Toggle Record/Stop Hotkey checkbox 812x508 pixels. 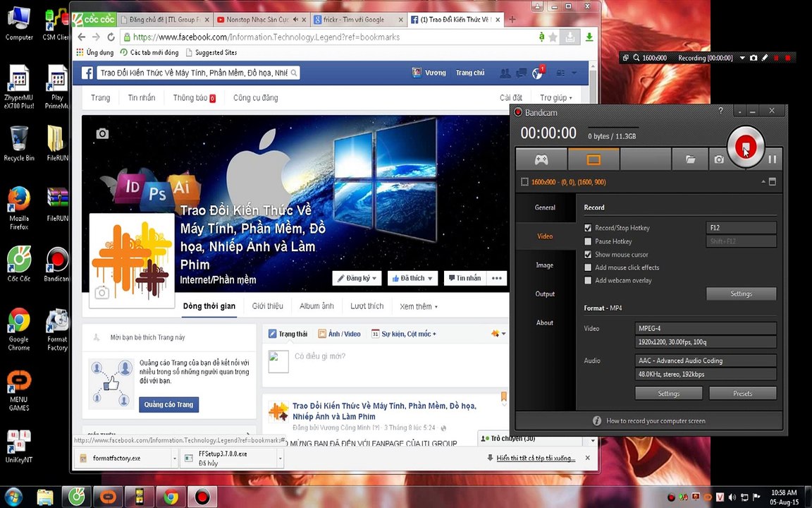(588, 228)
